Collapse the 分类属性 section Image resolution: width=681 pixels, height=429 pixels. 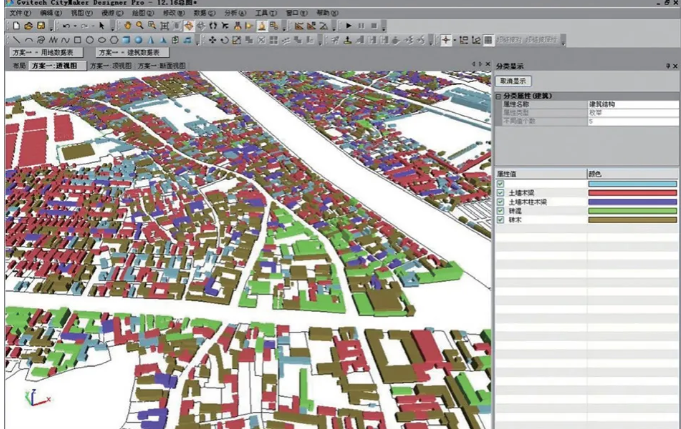pyautogui.click(x=499, y=96)
